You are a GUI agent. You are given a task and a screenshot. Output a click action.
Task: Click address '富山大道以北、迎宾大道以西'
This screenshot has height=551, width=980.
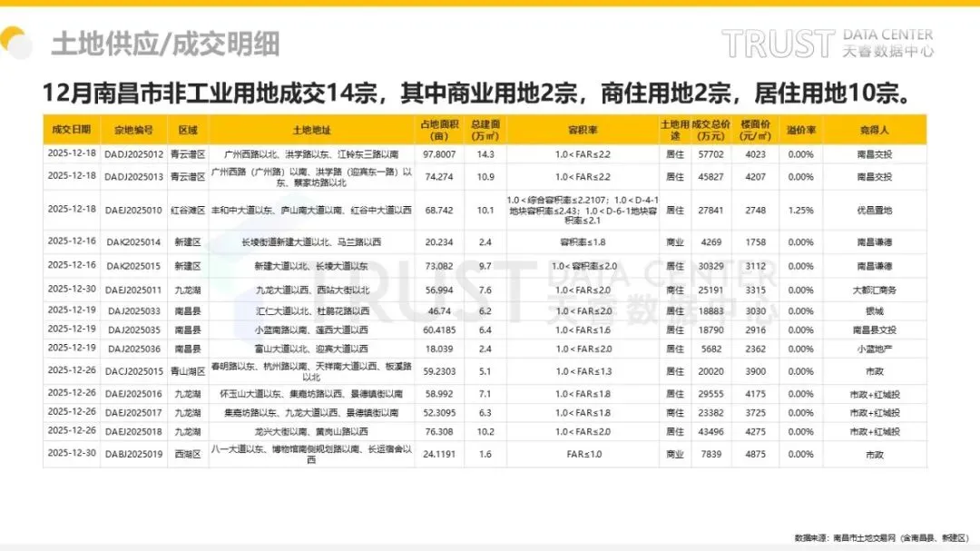[x=311, y=349]
